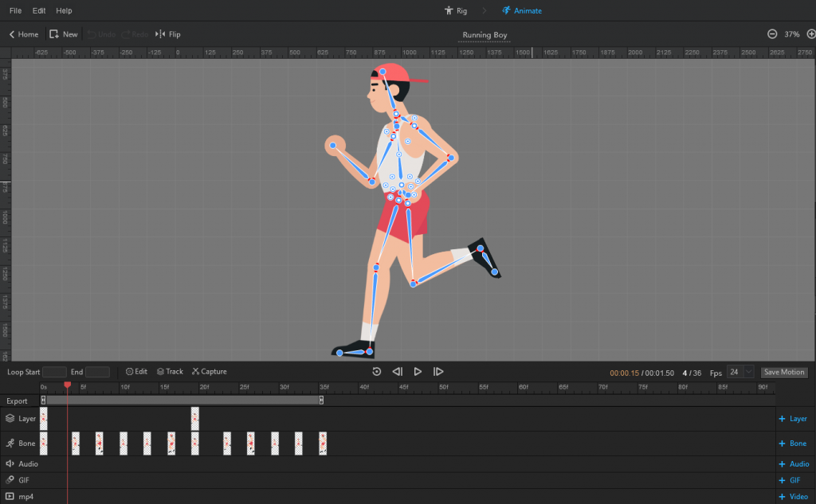The height and width of the screenshot is (504, 816).
Task: Click the Flip icon in toolbar
Action: 160,34
